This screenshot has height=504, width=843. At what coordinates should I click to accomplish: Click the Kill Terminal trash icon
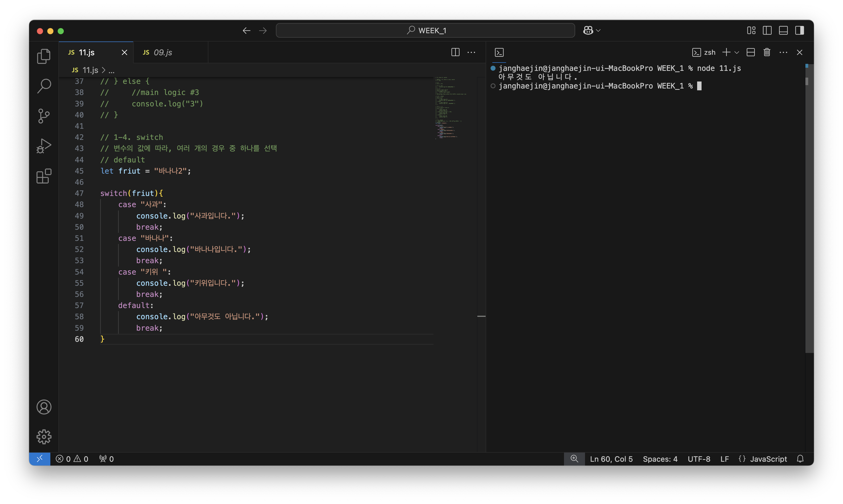coord(767,52)
